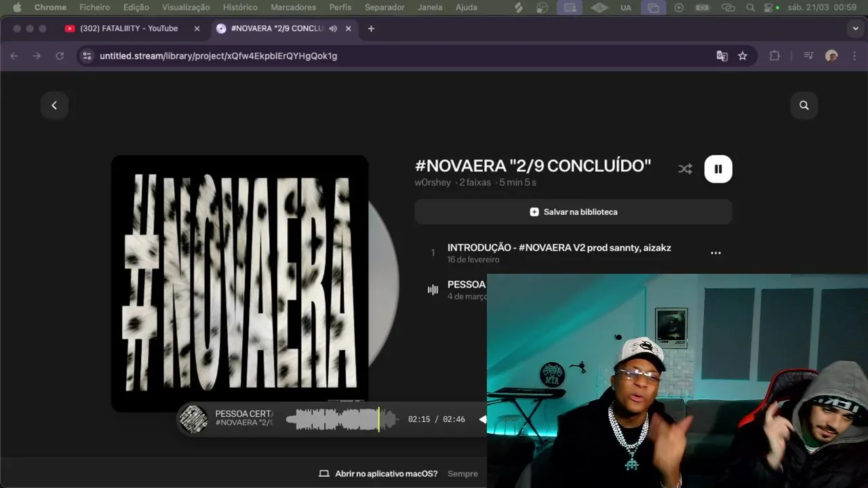
Task: Open Google Translate icon in address bar
Action: [722, 56]
